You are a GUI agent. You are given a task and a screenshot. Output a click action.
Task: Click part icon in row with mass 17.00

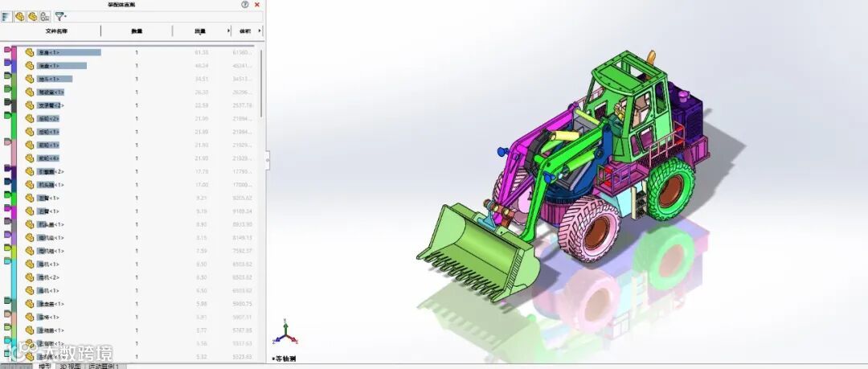30,185
